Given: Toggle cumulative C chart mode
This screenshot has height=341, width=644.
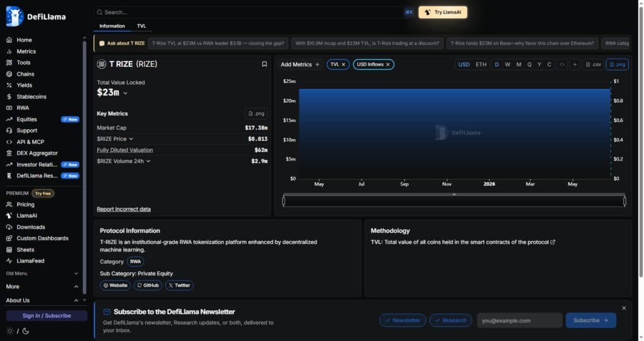Looking at the screenshot, I should tap(549, 65).
